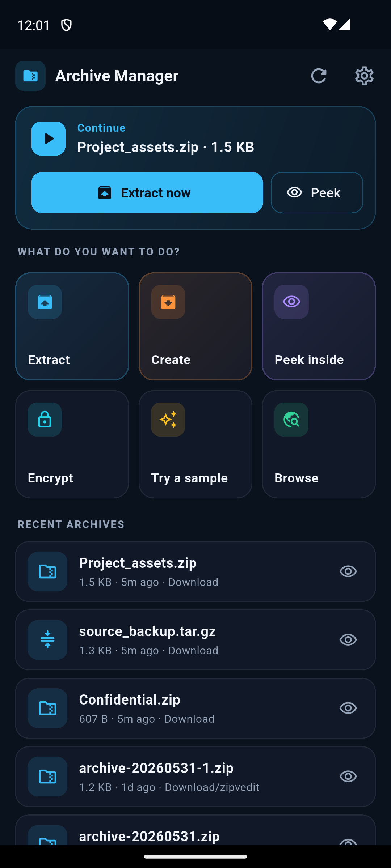Tap the purple eye Peek inside icon
Image resolution: width=391 pixels, height=868 pixels.
(x=291, y=302)
